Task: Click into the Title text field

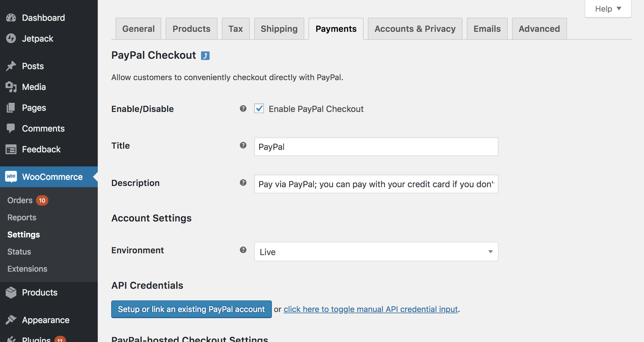Action: 376,147
